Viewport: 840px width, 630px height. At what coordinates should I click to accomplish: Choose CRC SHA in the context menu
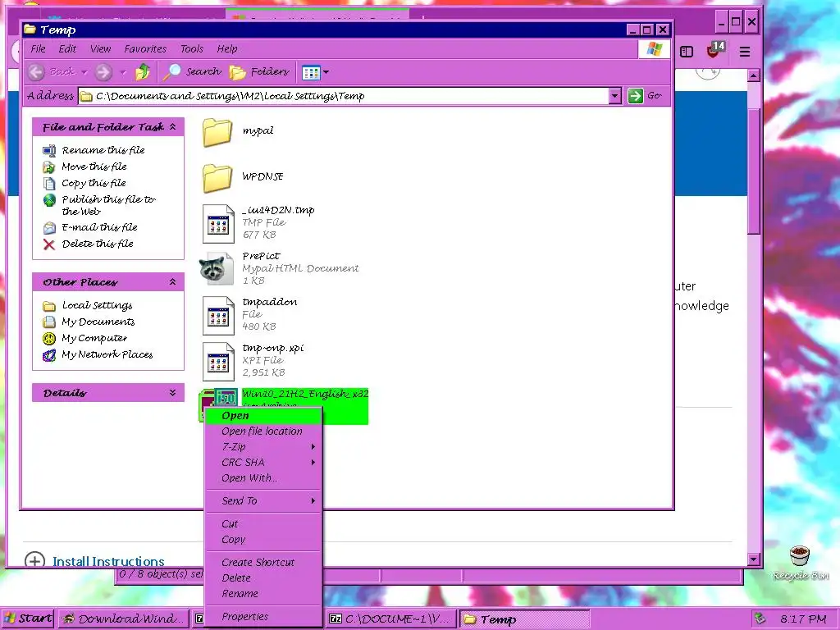[x=263, y=463]
